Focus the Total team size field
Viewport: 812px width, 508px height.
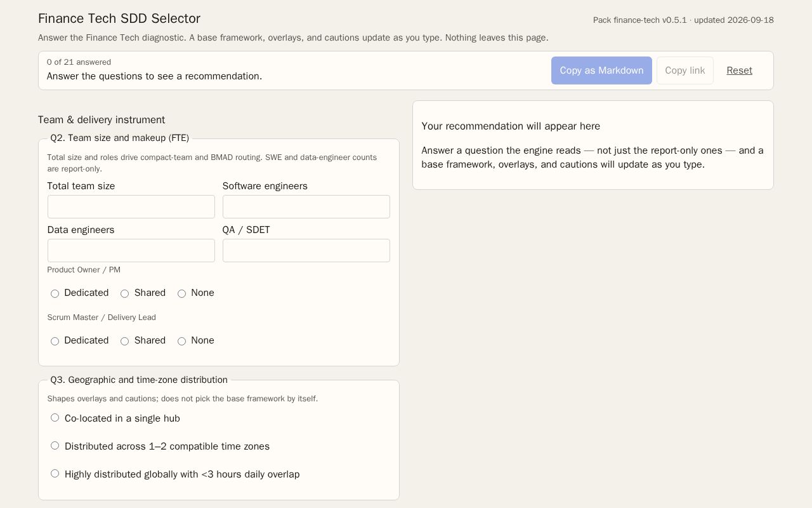tap(131, 206)
